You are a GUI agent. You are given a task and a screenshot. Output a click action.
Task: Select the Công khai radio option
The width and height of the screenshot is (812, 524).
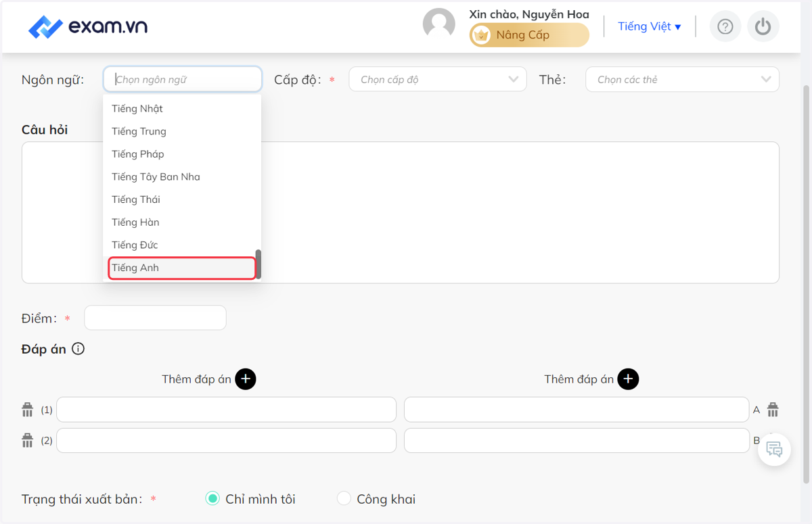tap(344, 499)
